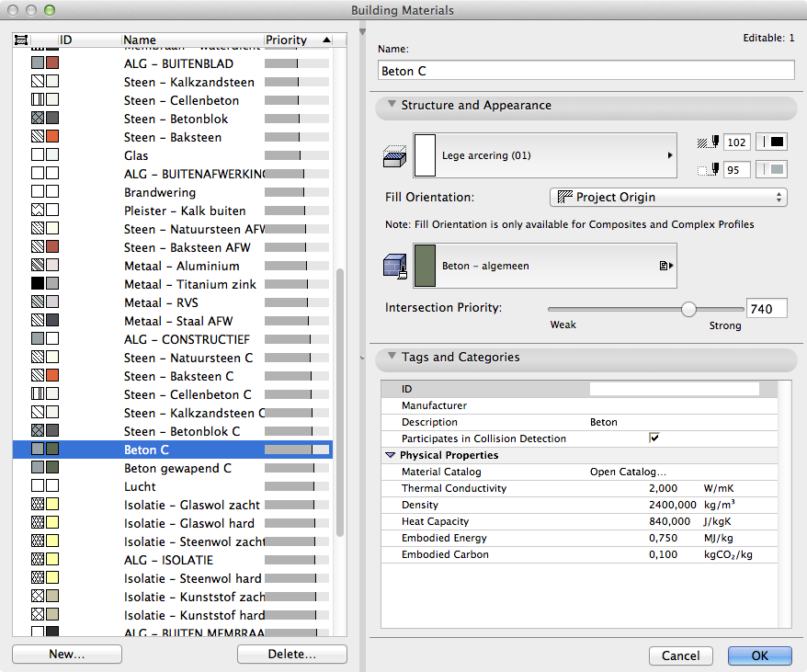Click the white fill preview in Lege arcering
The width and height of the screenshot is (807, 672).
pos(426,155)
